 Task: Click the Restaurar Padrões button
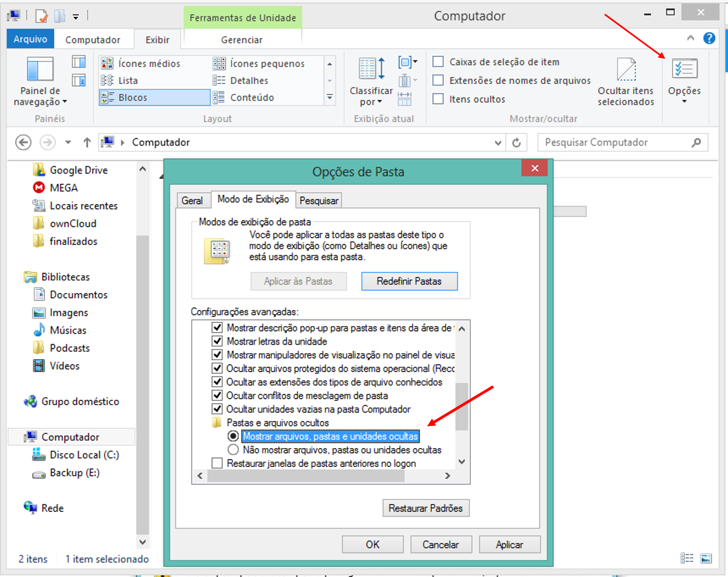[425, 508]
